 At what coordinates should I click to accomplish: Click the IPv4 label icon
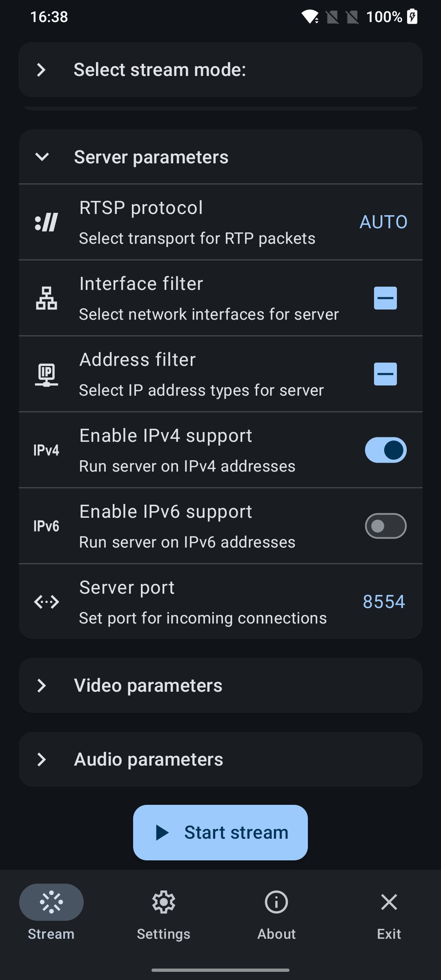coord(46,450)
